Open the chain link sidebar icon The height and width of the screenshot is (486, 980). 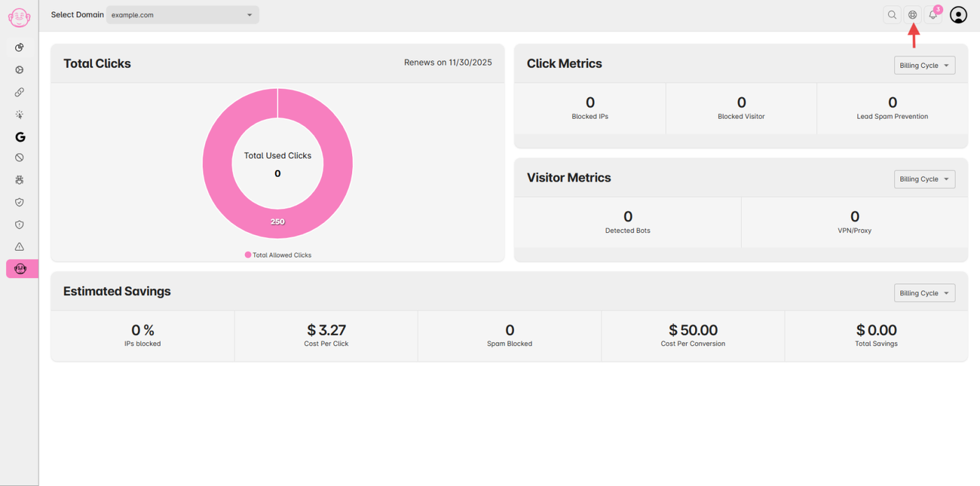[x=20, y=92]
